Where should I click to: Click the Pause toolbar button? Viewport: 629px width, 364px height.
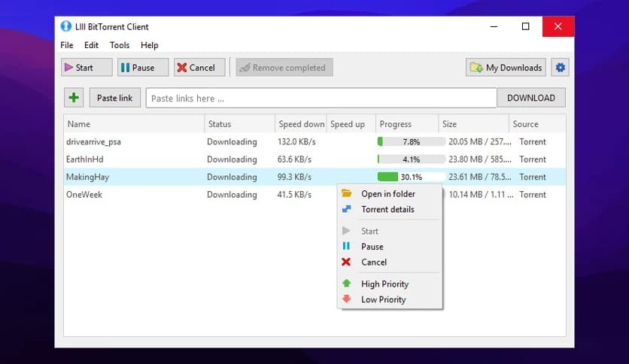point(143,68)
